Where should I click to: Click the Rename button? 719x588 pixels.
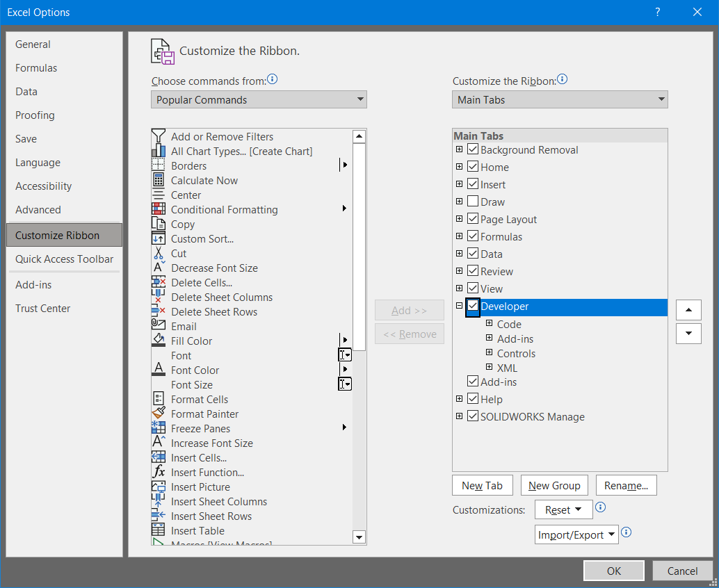[x=627, y=485]
